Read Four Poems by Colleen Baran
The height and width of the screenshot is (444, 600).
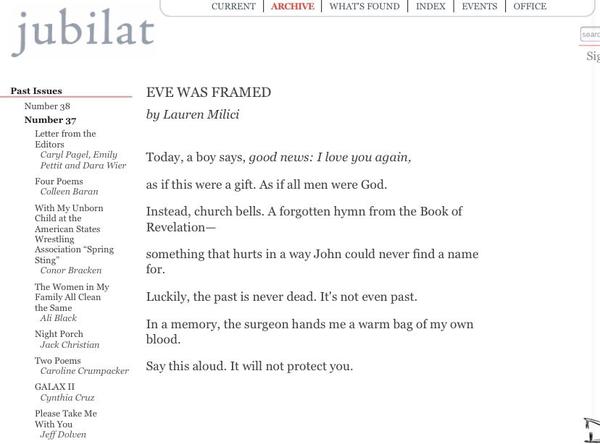click(x=58, y=181)
